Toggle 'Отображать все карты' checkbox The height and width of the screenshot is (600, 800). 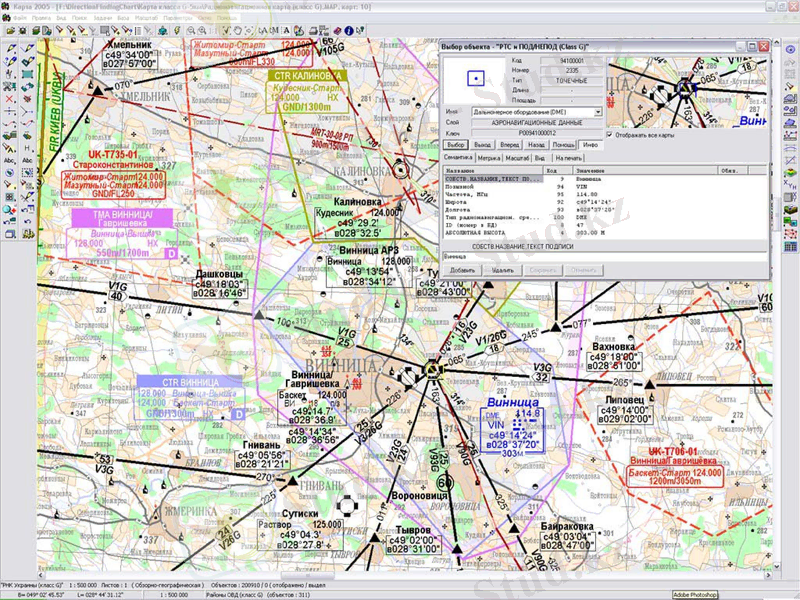click(610, 133)
